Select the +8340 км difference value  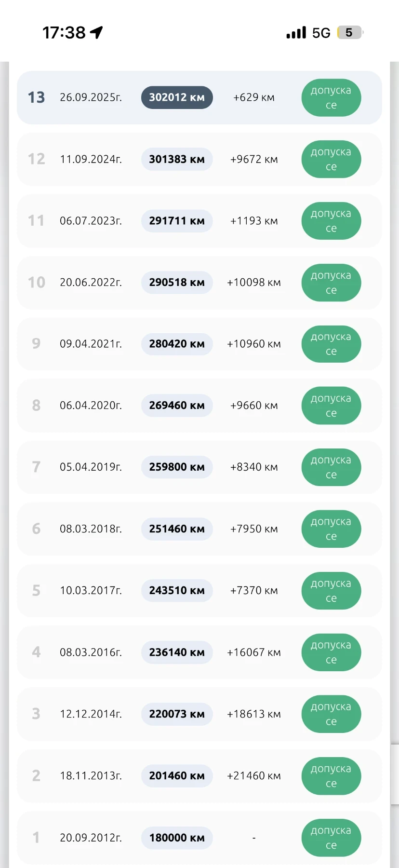pyautogui.click(x=254, y=467)
